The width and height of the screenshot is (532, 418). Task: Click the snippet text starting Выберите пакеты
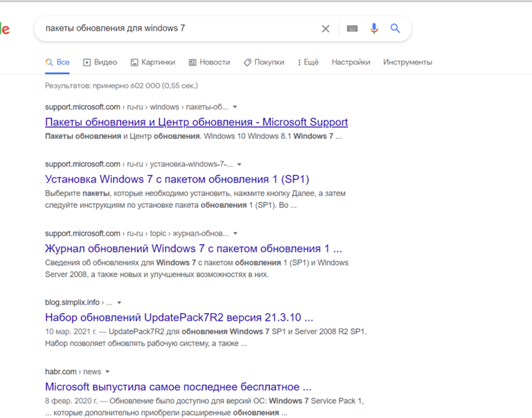(x=195, y=199)
